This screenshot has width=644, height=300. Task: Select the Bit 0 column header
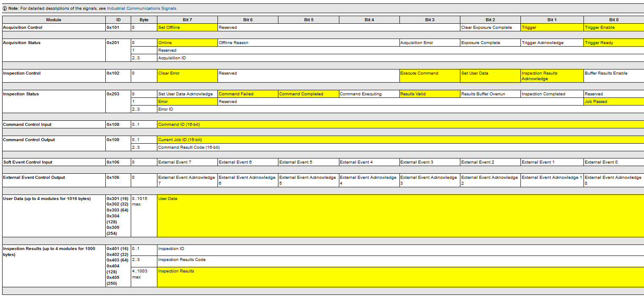point(614,20)
